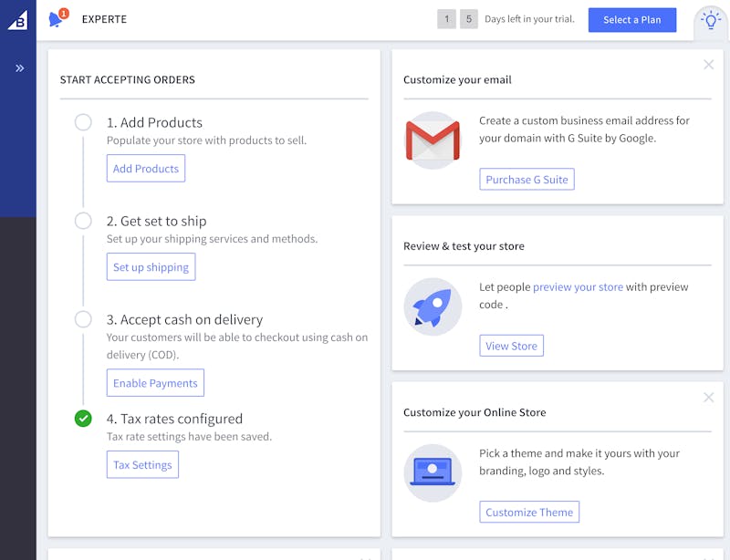Select the Add Products step circle
The width and height of the screenshot is (730, 560).
83,122
